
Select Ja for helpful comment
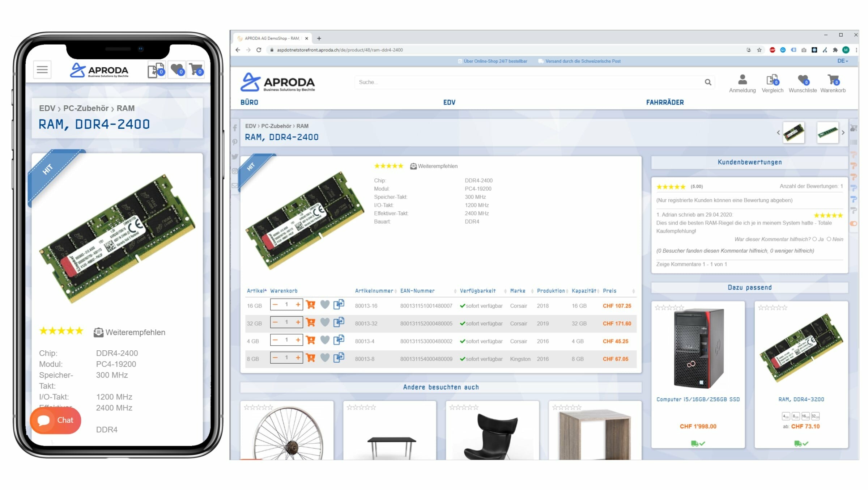point(814,239)
